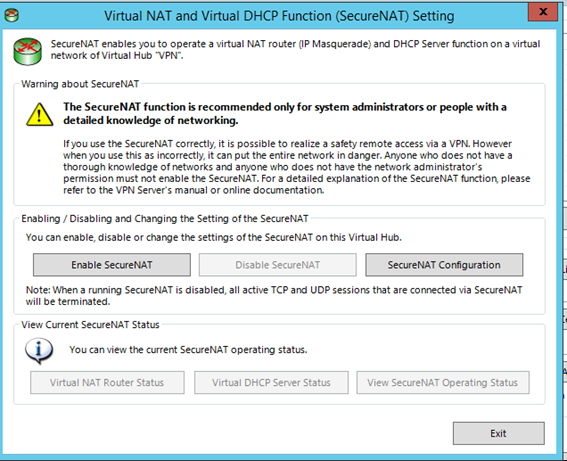Click the title bar router icon
Viewport: 567px width, 461px height.
click(12, 16)
